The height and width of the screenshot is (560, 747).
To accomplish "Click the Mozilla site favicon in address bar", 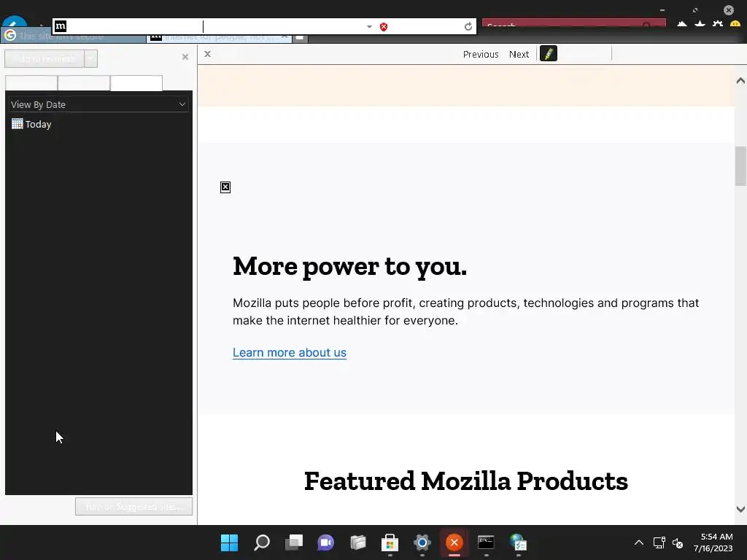I will pyautogui.click(x=61, y=26).
